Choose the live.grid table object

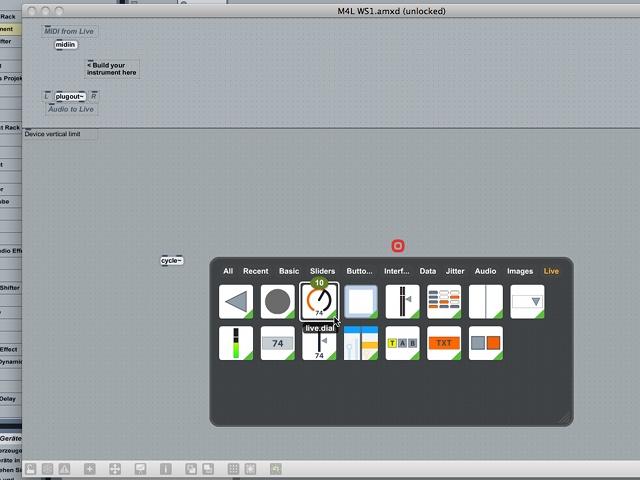point(444,302)
